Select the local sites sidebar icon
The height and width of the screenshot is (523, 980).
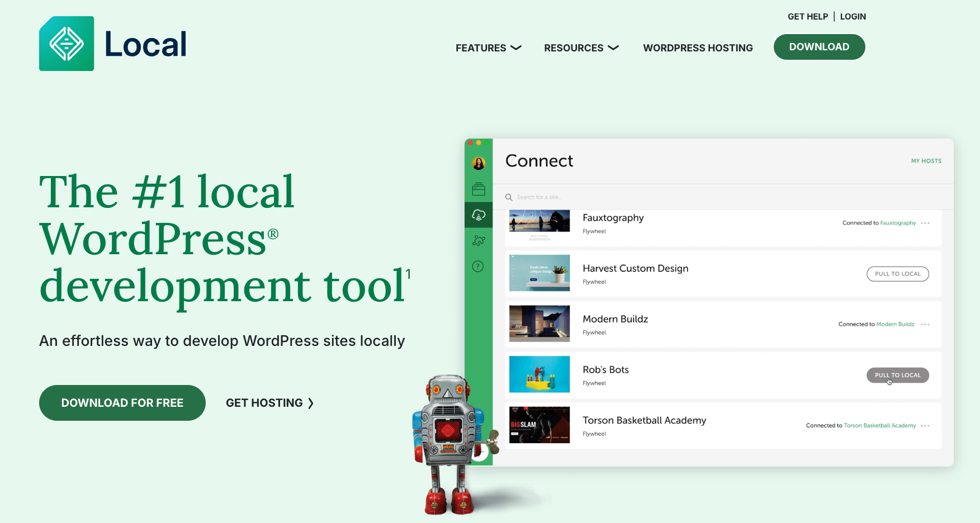(479, 189)
